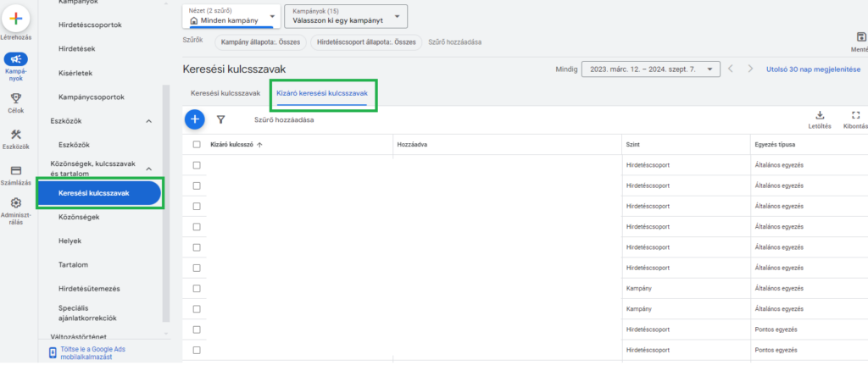Screen dimensions: 868x371
Task: Open the Célok trophy icon
Action: coord(16,97)
